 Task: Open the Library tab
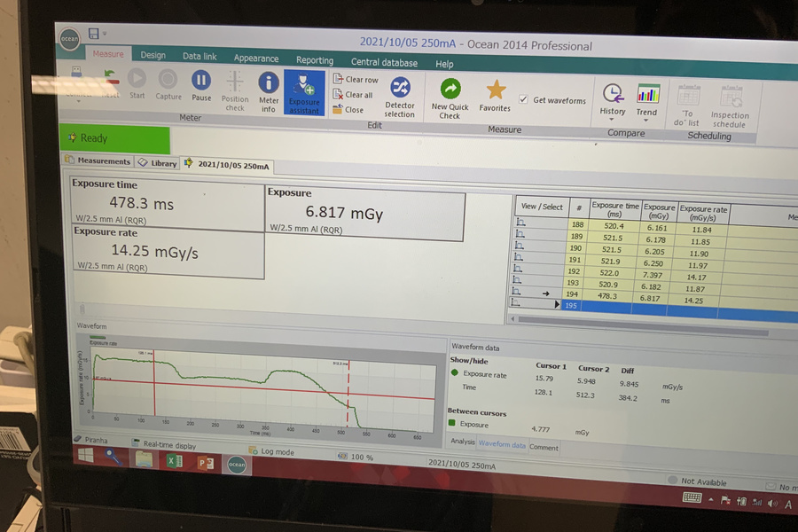click(157, 163)
